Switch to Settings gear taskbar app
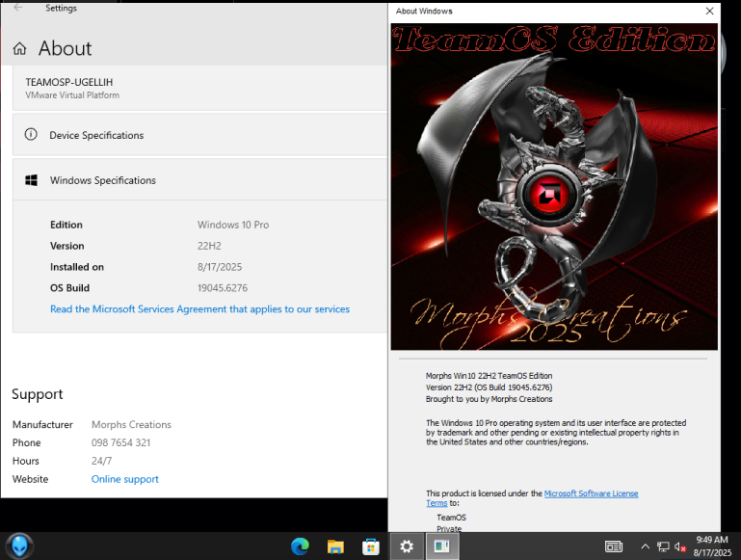 (407, 547)
